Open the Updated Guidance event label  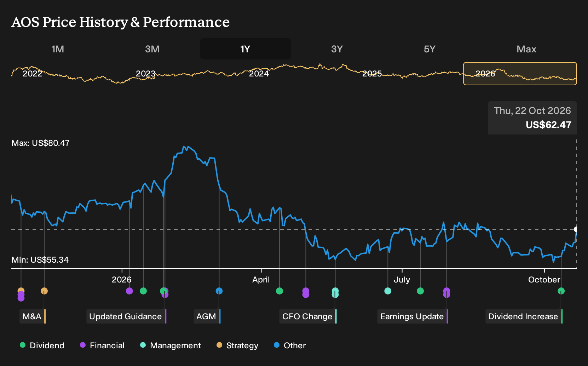pos(126,316)
